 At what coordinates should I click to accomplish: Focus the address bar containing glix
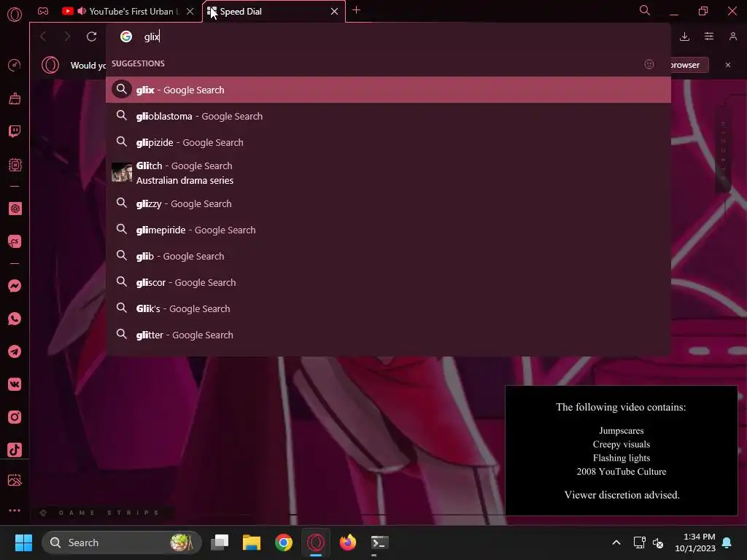point(388,36)
